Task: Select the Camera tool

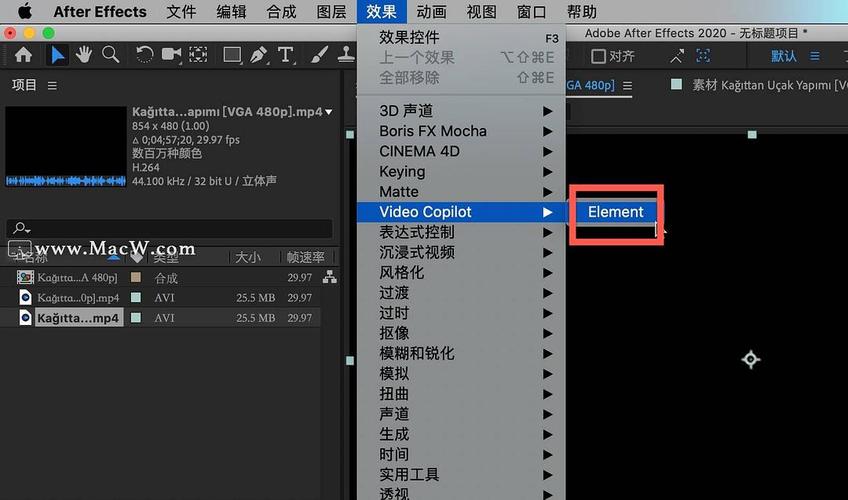Action: (x=171, y=55)
